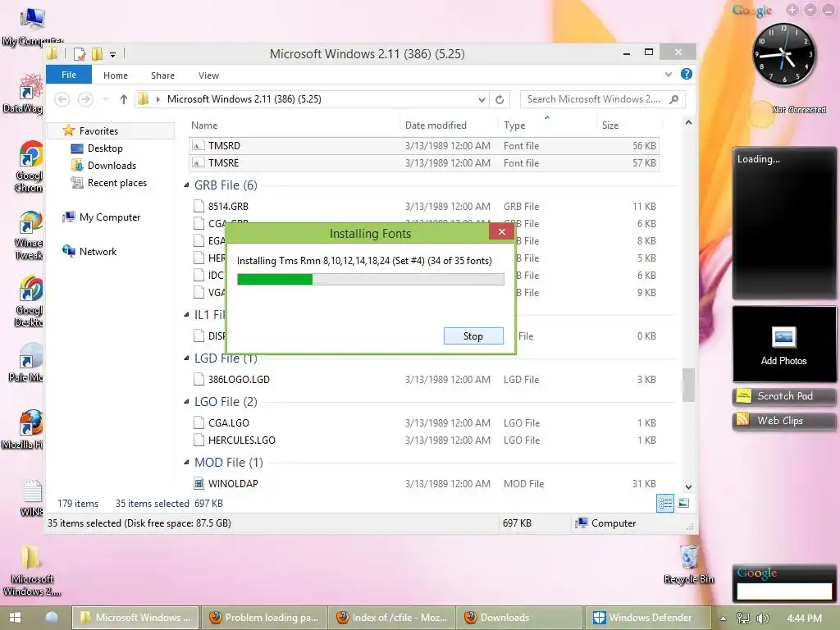Switch to the Home ribbon tab
This screenshot has height=630, width=840.
tap(115, 75)
